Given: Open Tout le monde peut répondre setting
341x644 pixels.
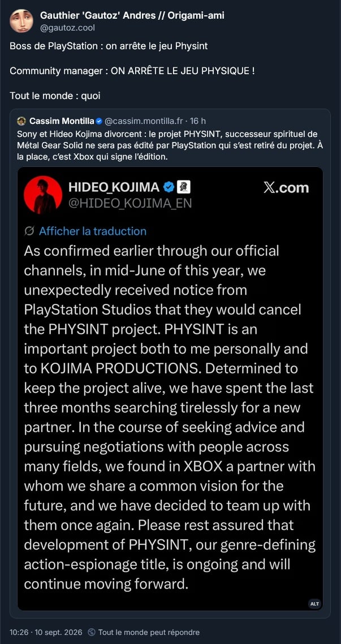Looking at the screenshot, I should [x=149, y=632].
